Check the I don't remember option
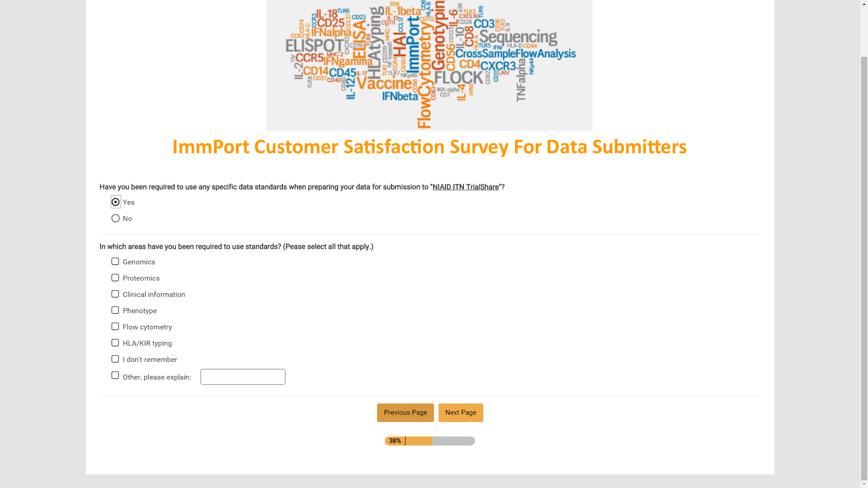Screen dimensions: 868x488 115,359
